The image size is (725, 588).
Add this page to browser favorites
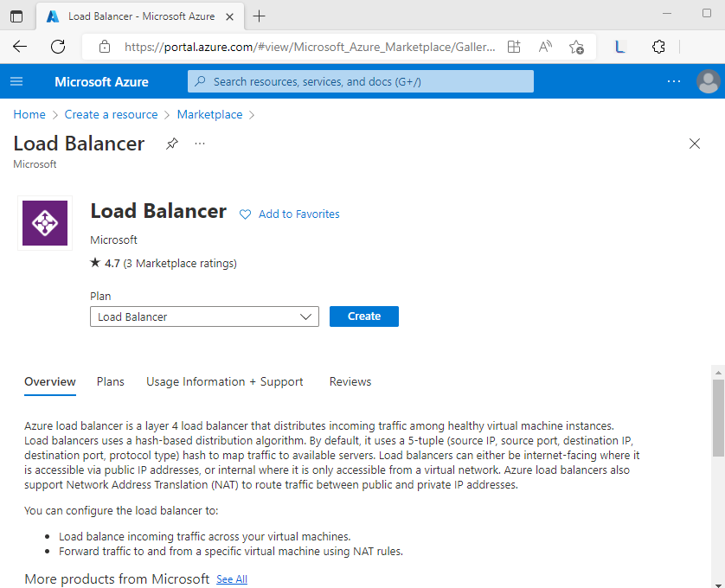(x=576, y=46)
